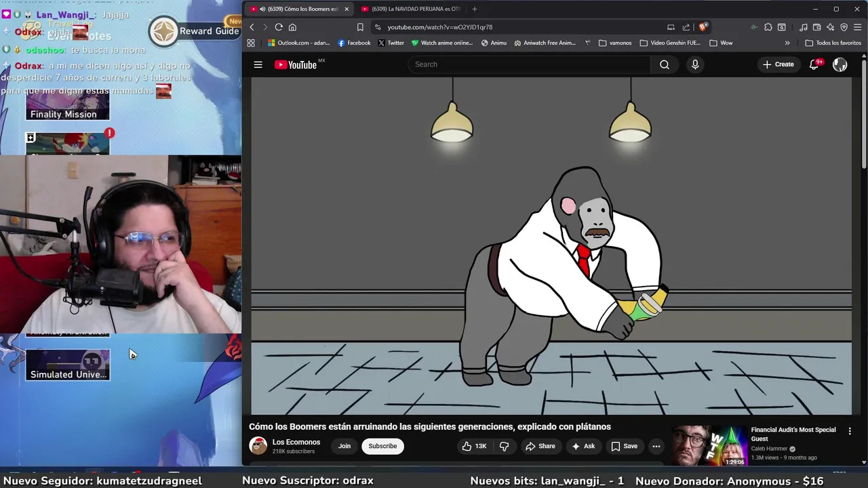
Task: Go back in the browser
Action: [x=252, y=27]
